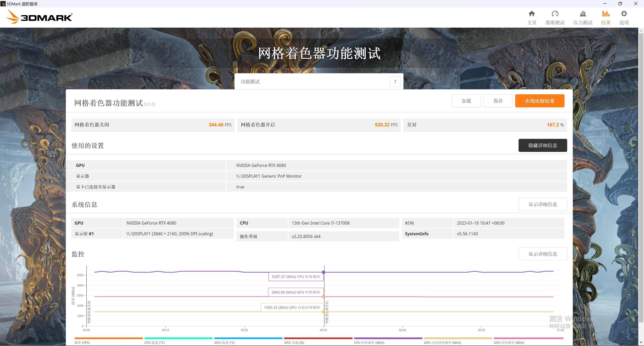This screenshot has width=644, height=346.
Task: Click the question mark help icon
Action: 396,81
